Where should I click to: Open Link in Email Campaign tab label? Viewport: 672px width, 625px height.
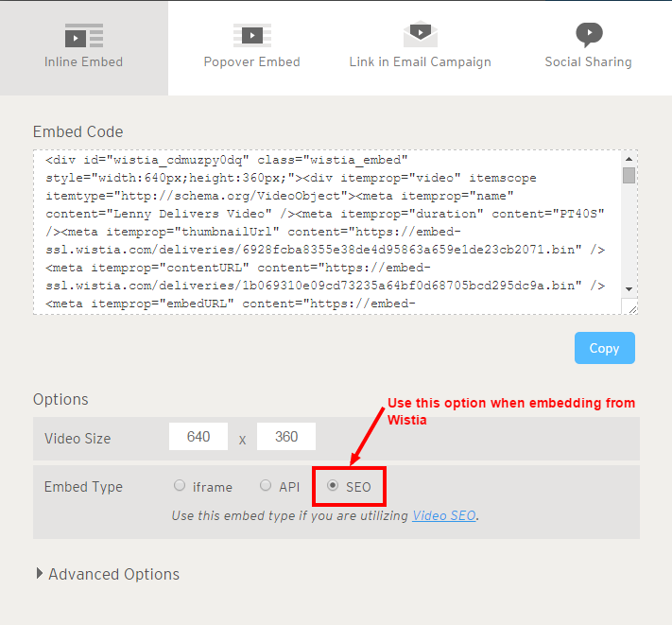click(420, 62)
